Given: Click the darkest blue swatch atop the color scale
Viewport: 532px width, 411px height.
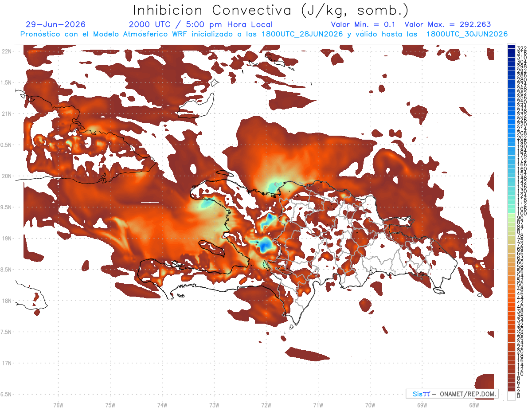Looking at the screenshot, I should coord(511,47).
